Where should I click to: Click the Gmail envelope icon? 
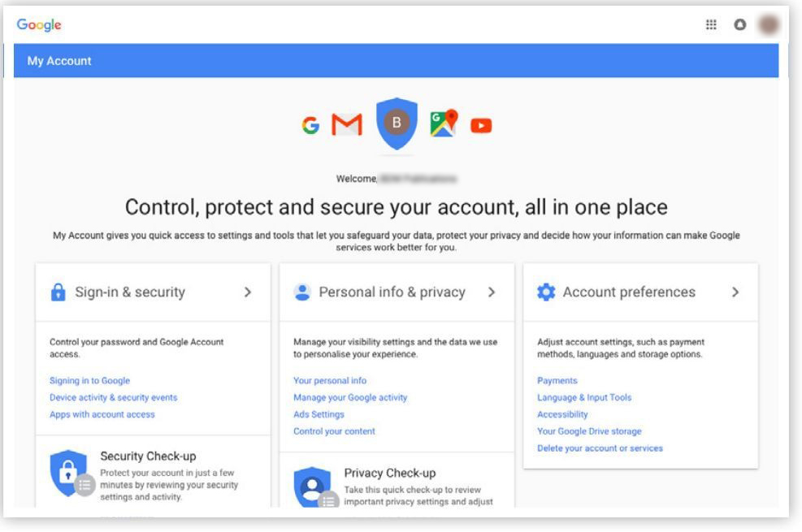coord(347,125)
